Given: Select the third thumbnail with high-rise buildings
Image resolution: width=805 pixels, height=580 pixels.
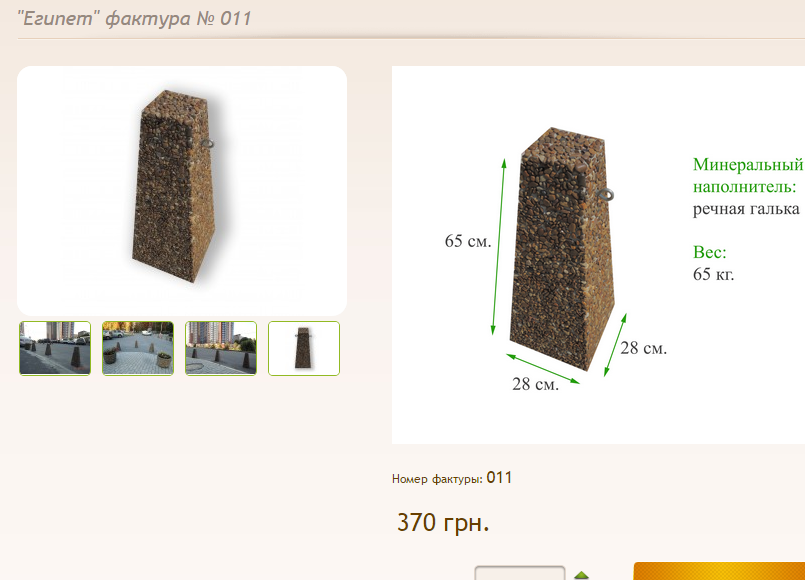Looking at the screenshot, I should 221,348.
